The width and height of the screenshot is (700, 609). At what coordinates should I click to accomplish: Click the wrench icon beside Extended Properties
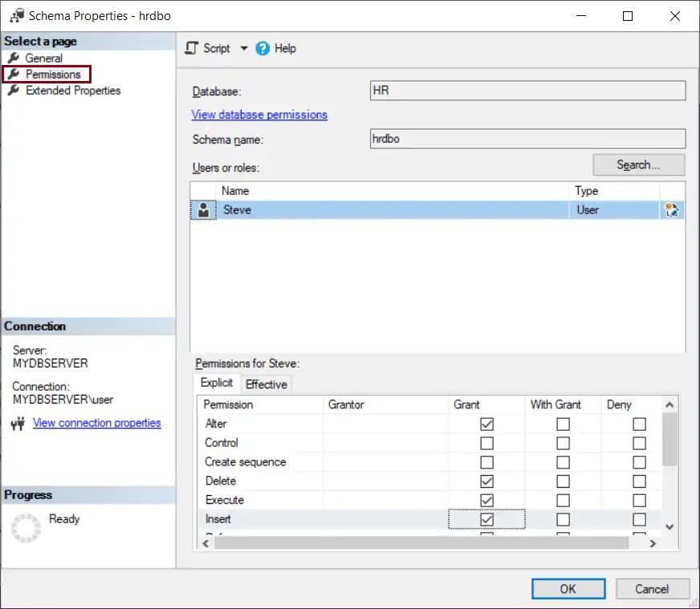point(14,91)
